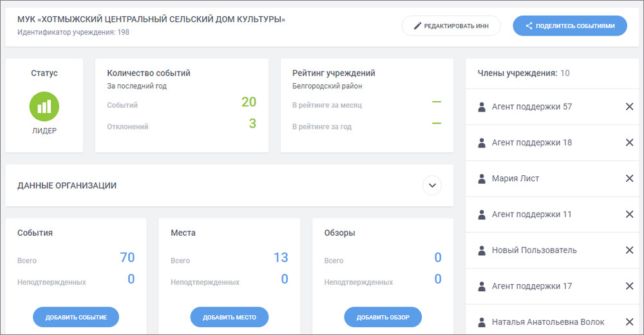Remove member Мария Лист

point(629,178)
